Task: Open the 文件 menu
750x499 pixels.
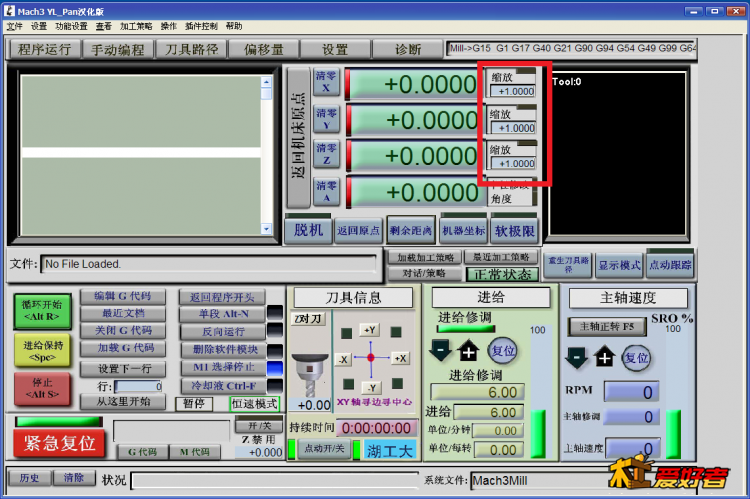Action: click(x=14, y=26)
